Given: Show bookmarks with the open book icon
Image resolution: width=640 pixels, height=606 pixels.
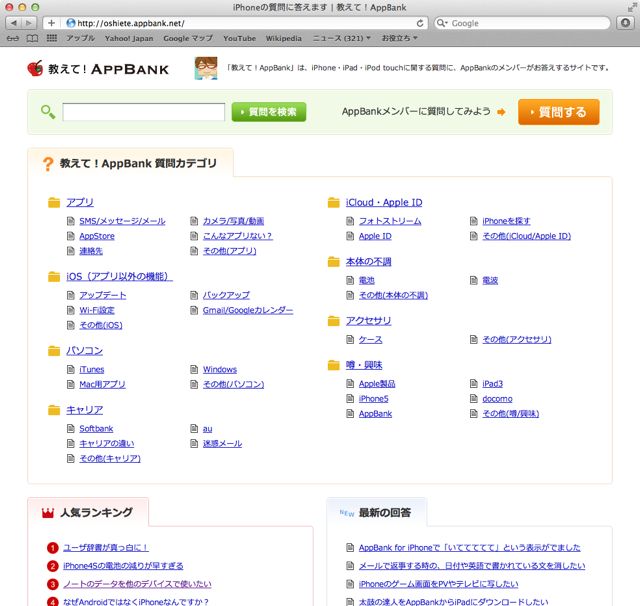Looking at the screenshot, I should (x=32, y=38).
